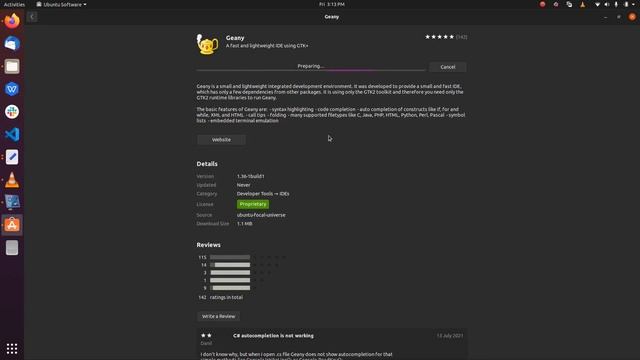Launch VLC media player from the dock
This screenshot has height=360, width=640.
(12, 180)
